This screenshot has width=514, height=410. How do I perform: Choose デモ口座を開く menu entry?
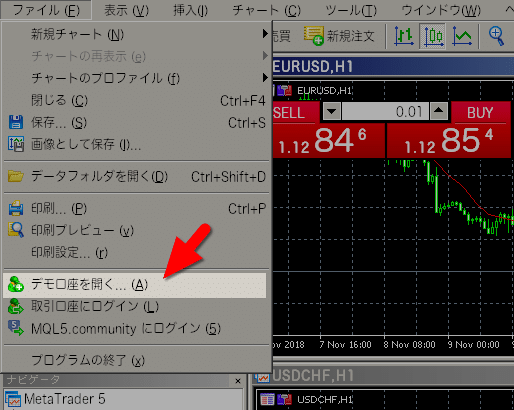135,285
